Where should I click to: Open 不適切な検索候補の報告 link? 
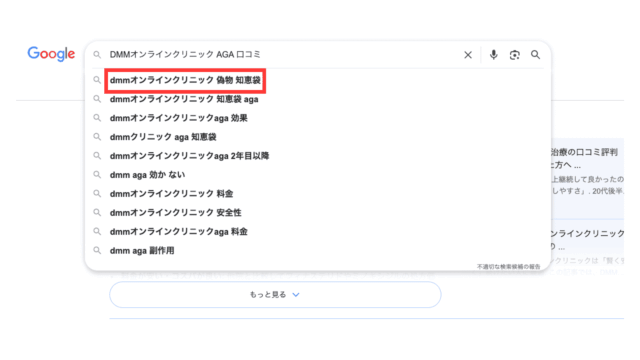[509, 267]
